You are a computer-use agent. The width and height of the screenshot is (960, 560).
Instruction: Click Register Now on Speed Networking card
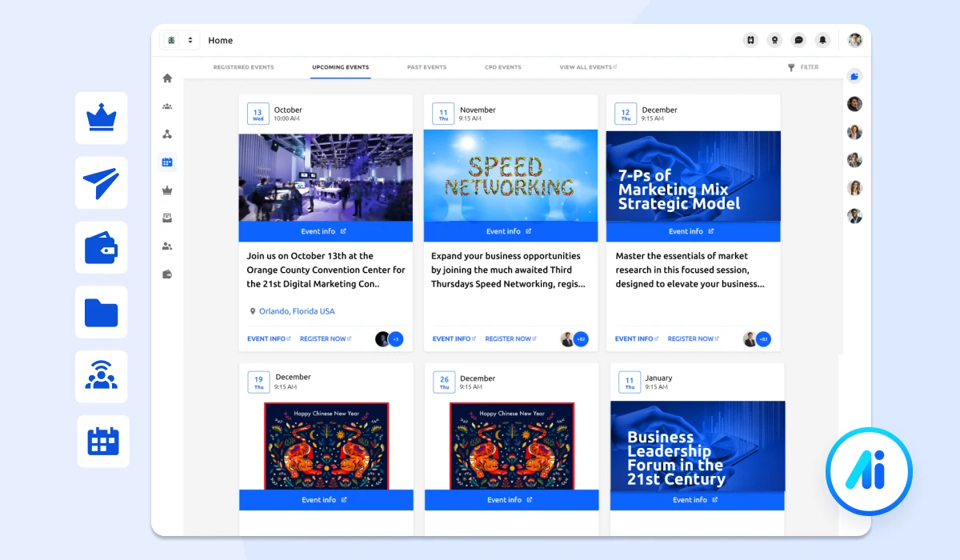510,338
